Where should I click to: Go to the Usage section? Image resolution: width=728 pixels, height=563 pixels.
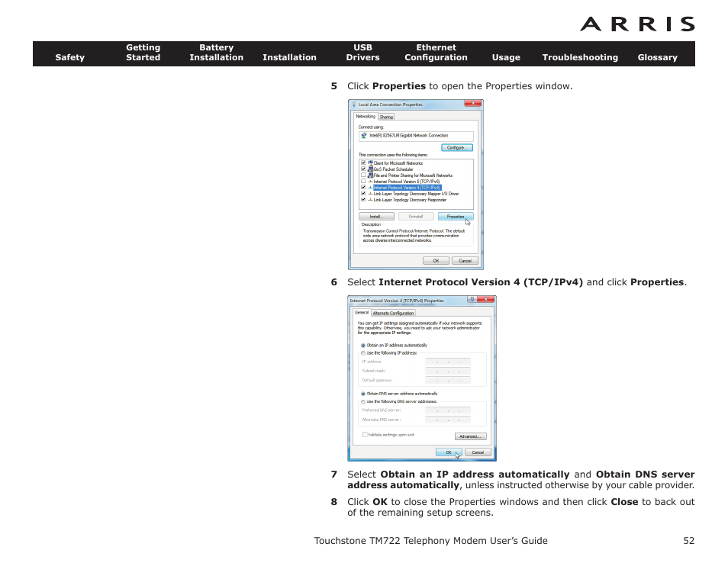pos(506,57)
